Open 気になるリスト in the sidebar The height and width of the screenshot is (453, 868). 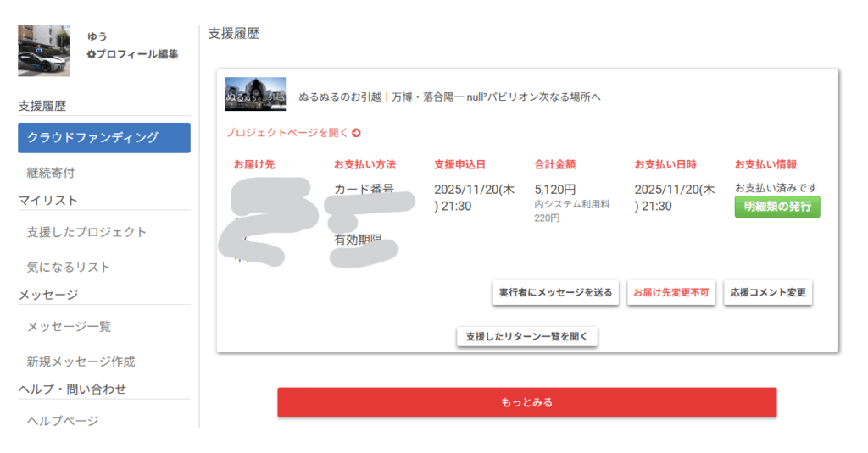pos(69,268)
